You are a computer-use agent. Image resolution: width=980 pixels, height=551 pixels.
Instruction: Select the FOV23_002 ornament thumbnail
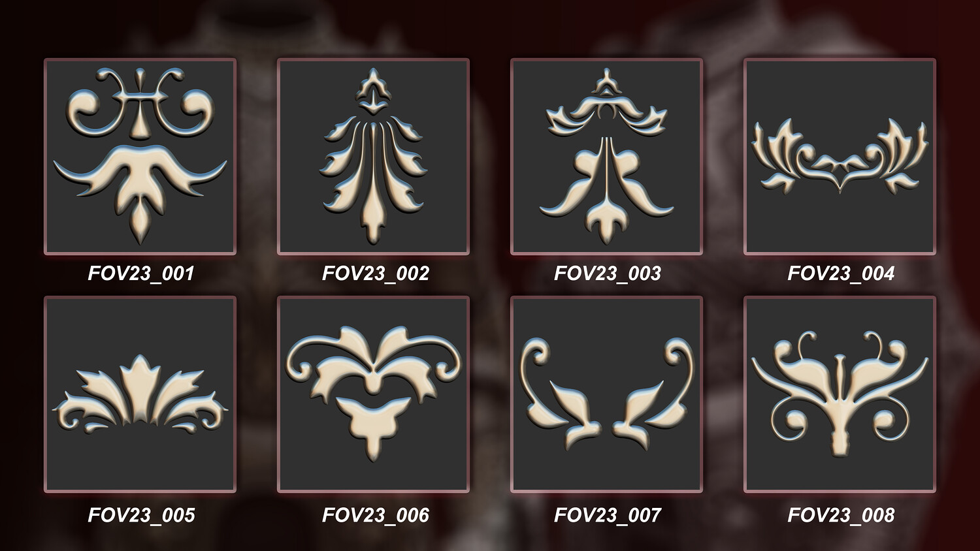(373, 157)
